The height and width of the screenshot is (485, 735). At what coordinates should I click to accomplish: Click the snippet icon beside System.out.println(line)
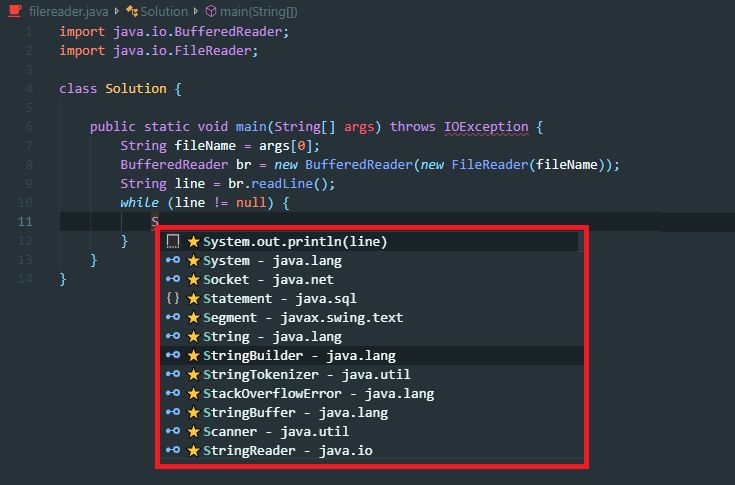coord(173,241)
